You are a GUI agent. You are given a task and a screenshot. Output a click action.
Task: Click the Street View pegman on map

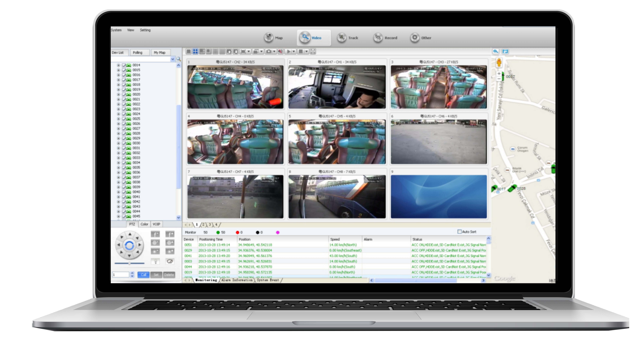click(499, 63)
